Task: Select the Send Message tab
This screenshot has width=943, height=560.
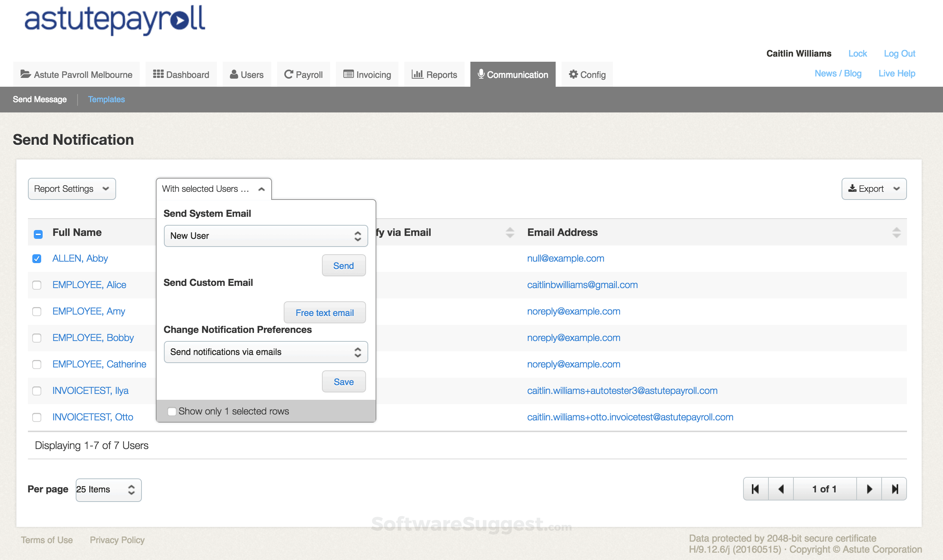Action: click(x=39, y=99)
